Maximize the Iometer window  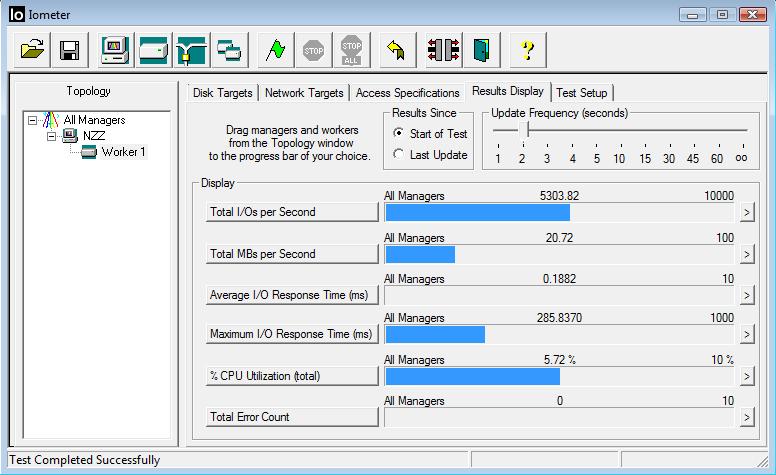click(722, 15)
